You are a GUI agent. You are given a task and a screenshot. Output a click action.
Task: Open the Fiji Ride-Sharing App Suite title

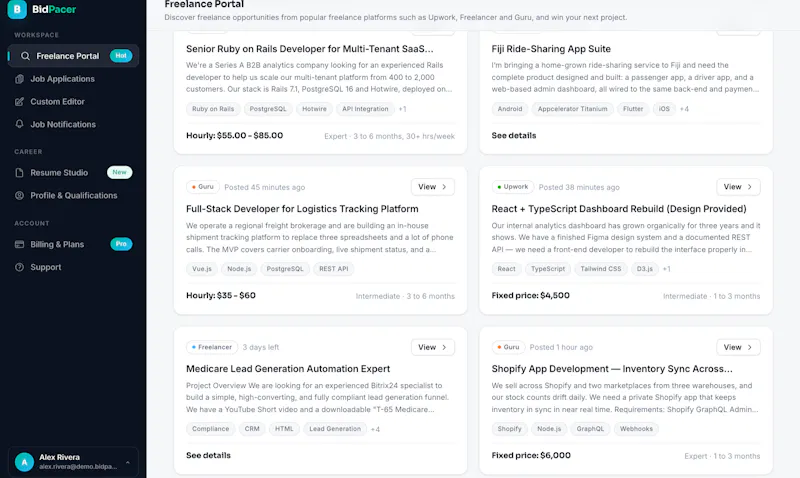coord(551,49)
